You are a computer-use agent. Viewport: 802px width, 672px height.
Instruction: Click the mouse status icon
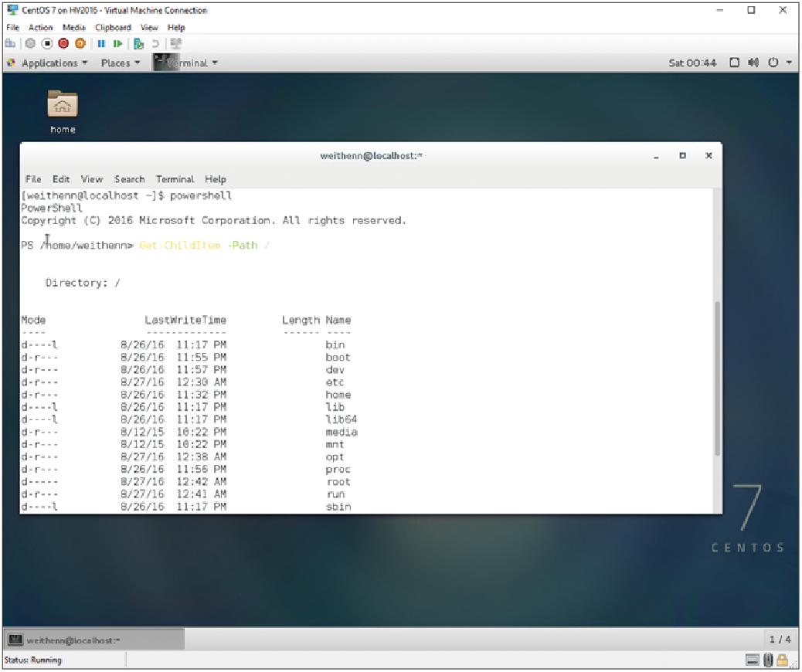(x=768, y=660)
